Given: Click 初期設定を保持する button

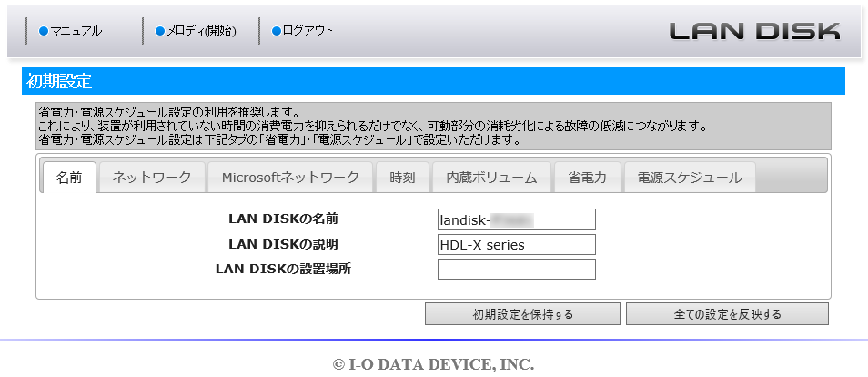Looking at the screenshot, I should click(x=522, y=314).
